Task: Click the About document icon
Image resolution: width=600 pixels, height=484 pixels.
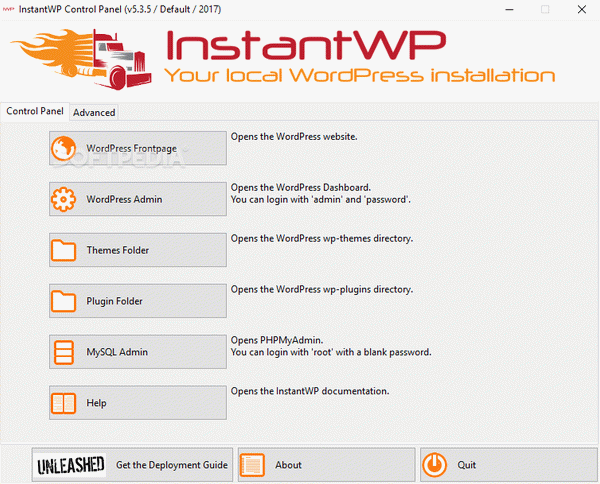Action: point(252,465)
